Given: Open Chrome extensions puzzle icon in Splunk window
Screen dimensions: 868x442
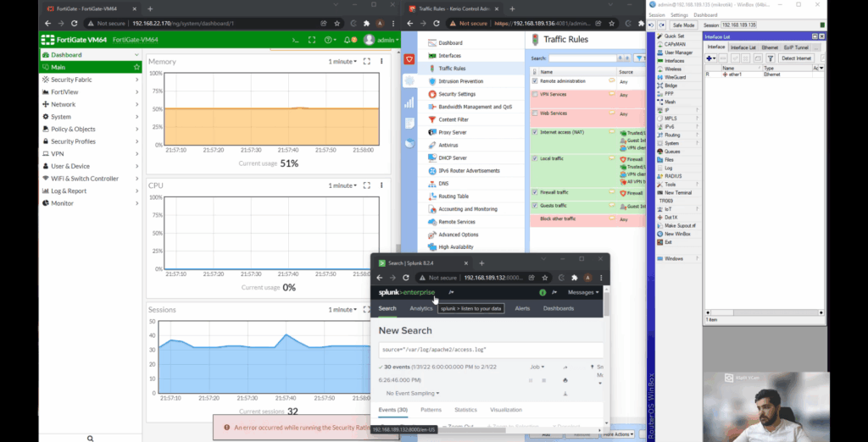Looking at the screenshot, I should point(575,278).
